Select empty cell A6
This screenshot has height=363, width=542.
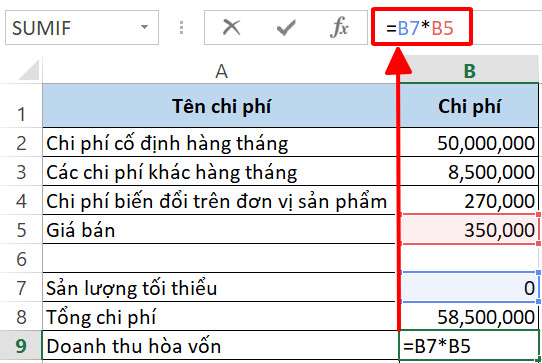[x=221, y=258]
